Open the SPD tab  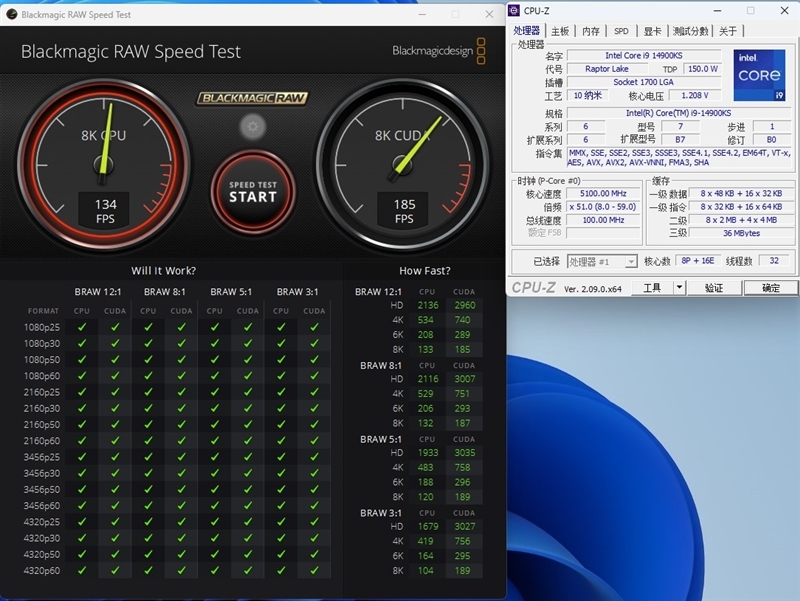(x=621, y=31)
